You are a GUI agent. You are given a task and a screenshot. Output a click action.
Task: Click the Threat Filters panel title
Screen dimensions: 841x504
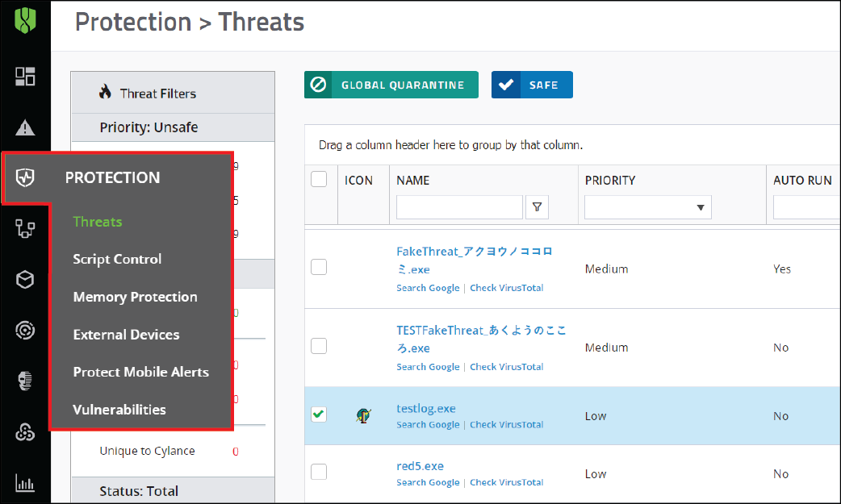pos(157,94)
